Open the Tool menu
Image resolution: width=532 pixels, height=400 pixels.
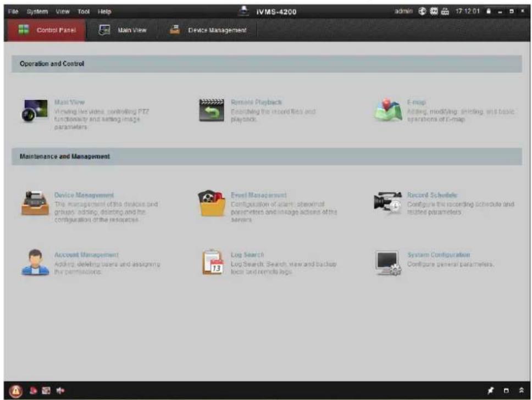pos(84,12)
